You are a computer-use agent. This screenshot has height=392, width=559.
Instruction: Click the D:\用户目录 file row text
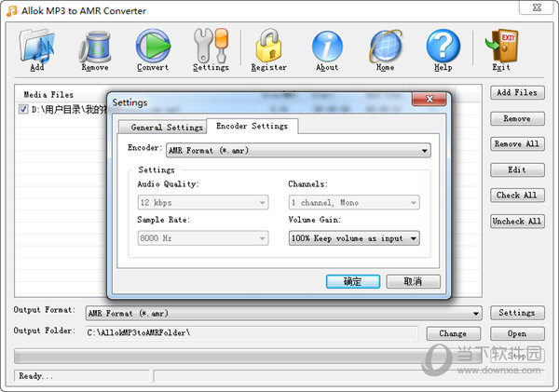coord(69,109)
